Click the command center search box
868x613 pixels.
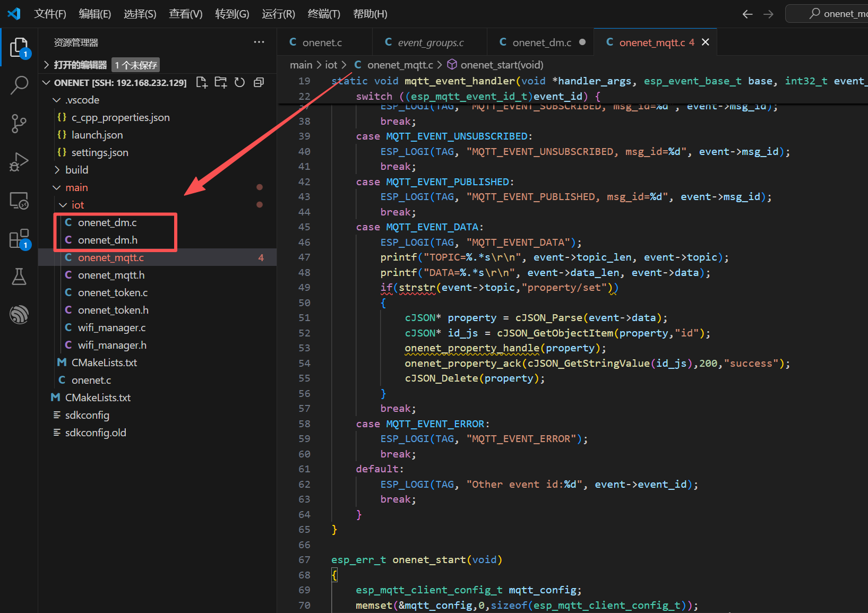pyautogui.click(x=827, y=14)
